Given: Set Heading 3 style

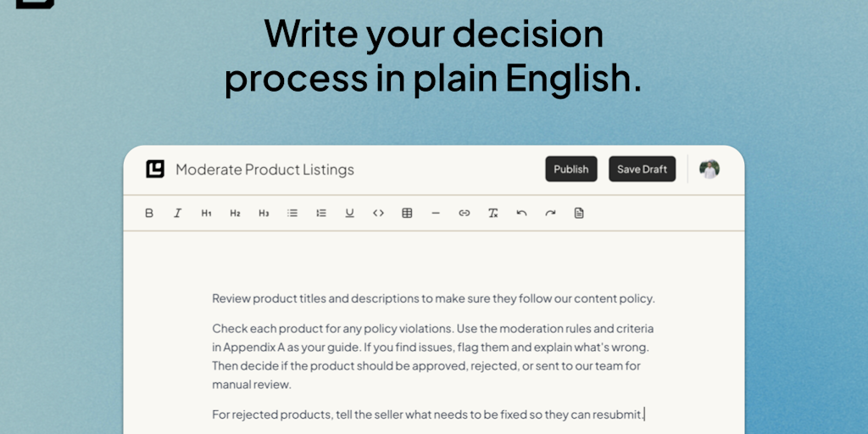Looking at the screenshot, I should click(x=264, y=213).
